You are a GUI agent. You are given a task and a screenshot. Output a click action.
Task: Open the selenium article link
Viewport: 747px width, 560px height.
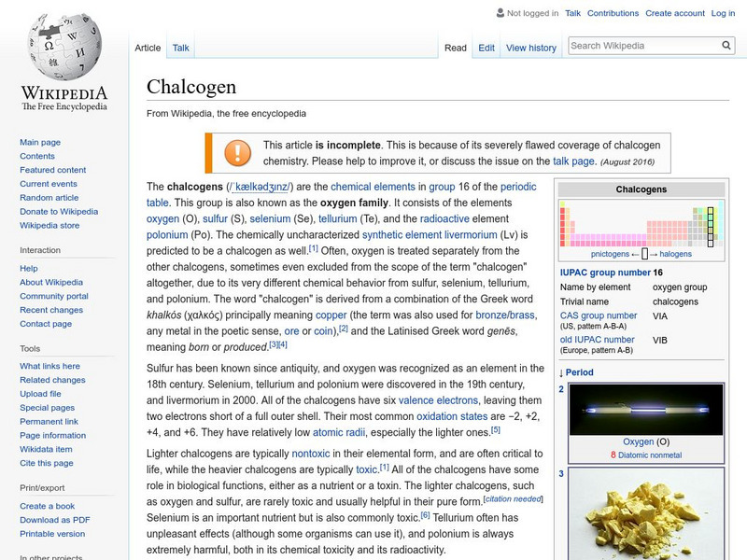click(x=270, y=218)
